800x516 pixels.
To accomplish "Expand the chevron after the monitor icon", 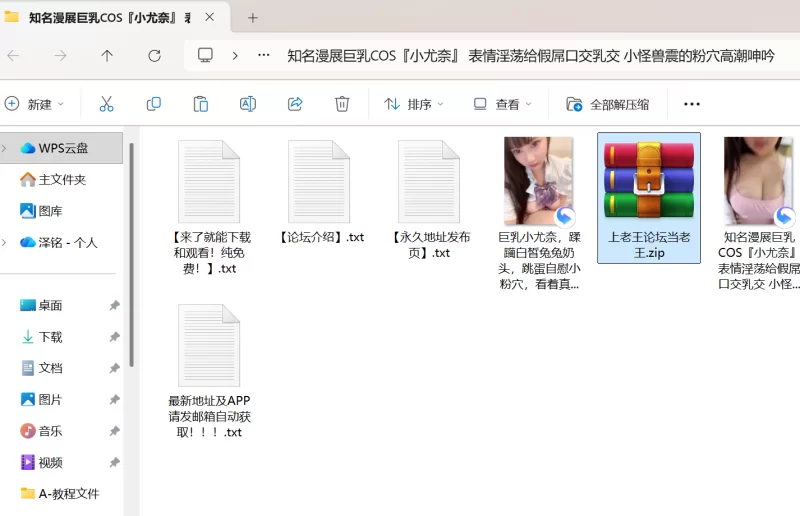I will coord(235,56).
